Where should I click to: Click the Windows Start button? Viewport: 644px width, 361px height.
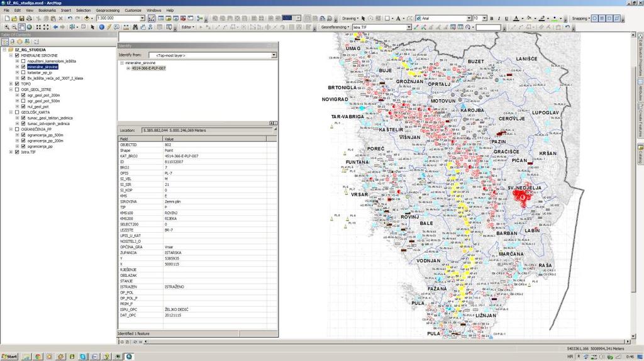[9, 357]
